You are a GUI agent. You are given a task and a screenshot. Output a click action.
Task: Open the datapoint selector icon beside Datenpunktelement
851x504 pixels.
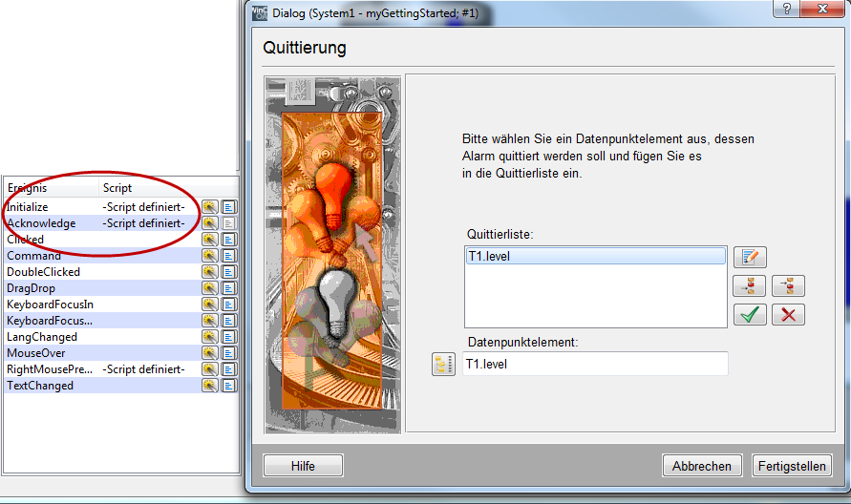click(x=443, y=364)
